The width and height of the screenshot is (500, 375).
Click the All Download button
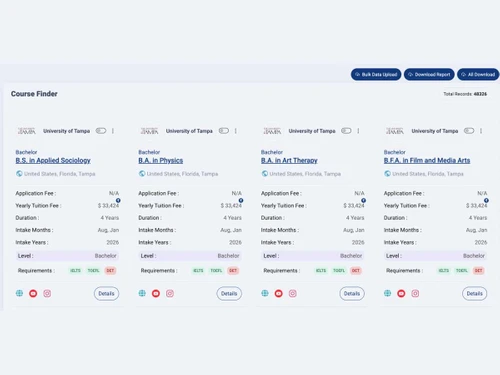coord(478,74)
